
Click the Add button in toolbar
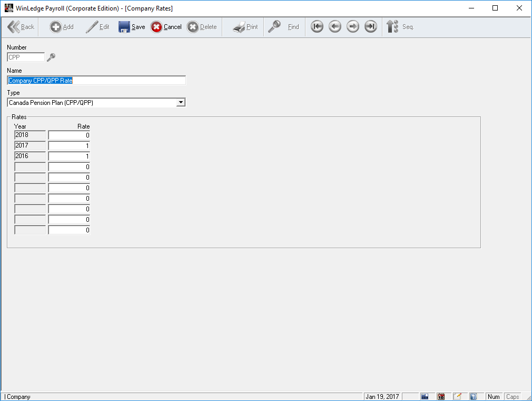tap(62, 27)
